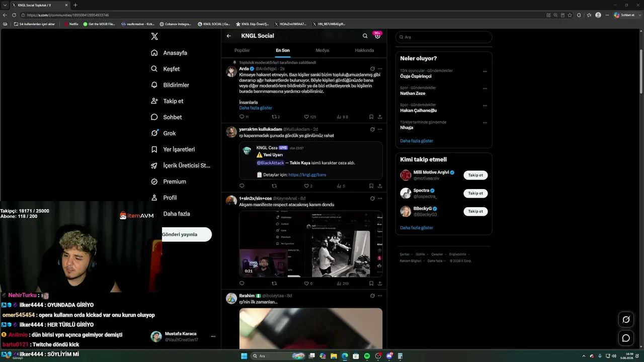Open options for Nathan Zeze trend
Viewport: 644px width, 362px height.
[x=485, y=88]
